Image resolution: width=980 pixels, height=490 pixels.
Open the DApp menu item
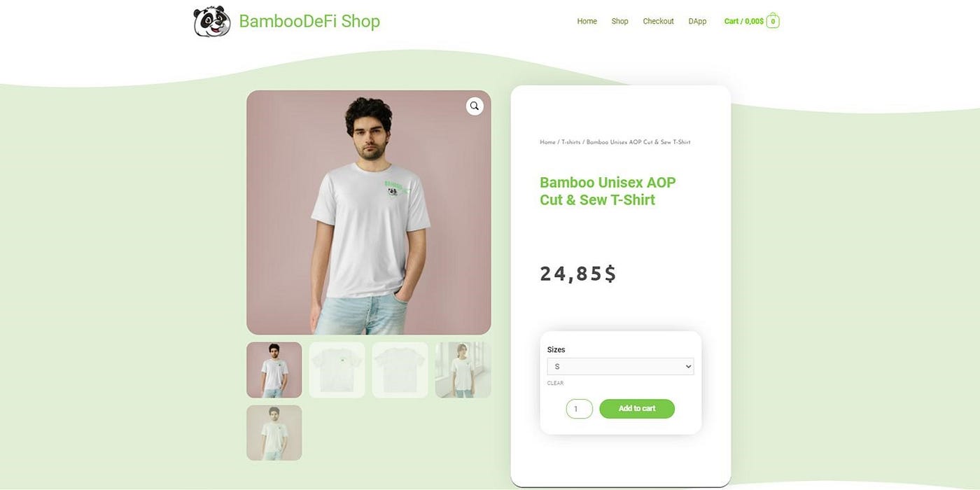click(x=697, y=22)
